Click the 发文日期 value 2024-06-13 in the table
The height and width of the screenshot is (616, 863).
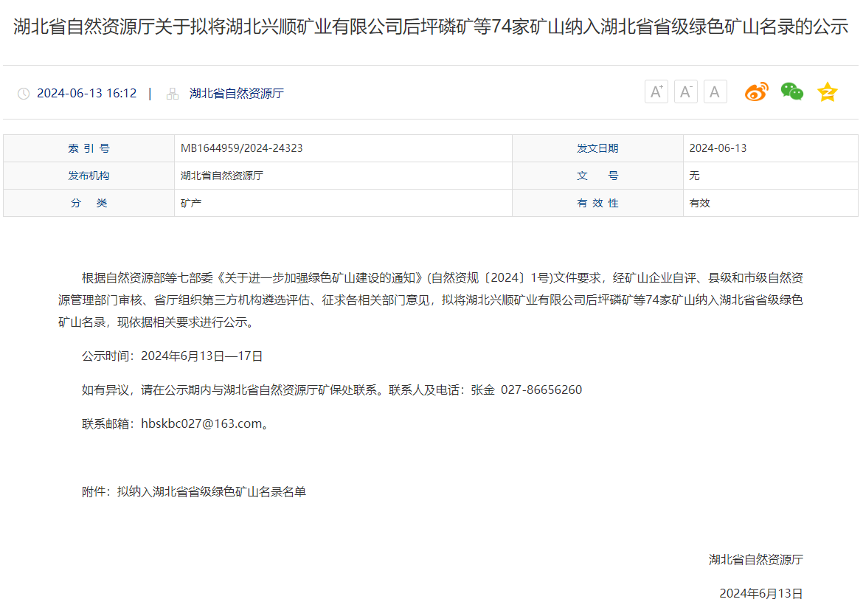(718, 148)
